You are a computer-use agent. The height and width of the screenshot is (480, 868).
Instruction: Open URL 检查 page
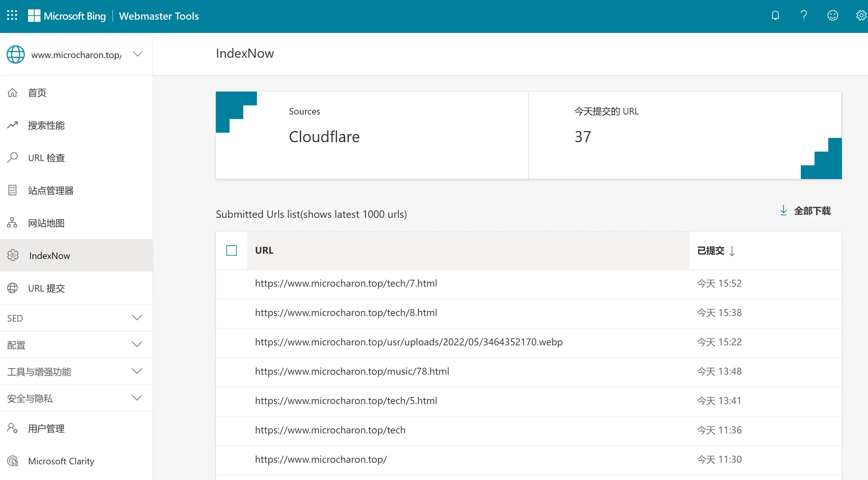[x=76, y=157]
